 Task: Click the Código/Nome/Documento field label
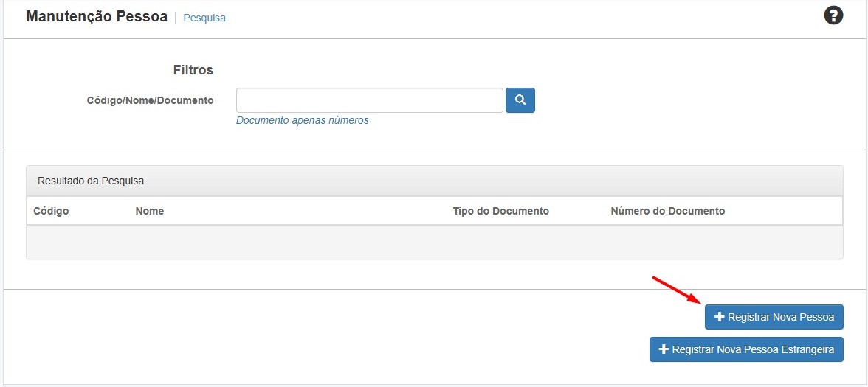click(150, 100)
